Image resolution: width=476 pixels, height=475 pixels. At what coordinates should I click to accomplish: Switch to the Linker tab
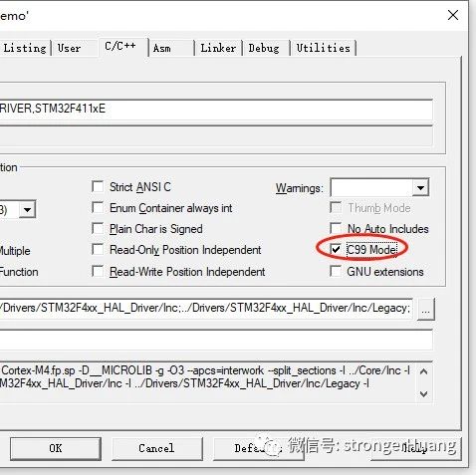click(x=218, y=48)
